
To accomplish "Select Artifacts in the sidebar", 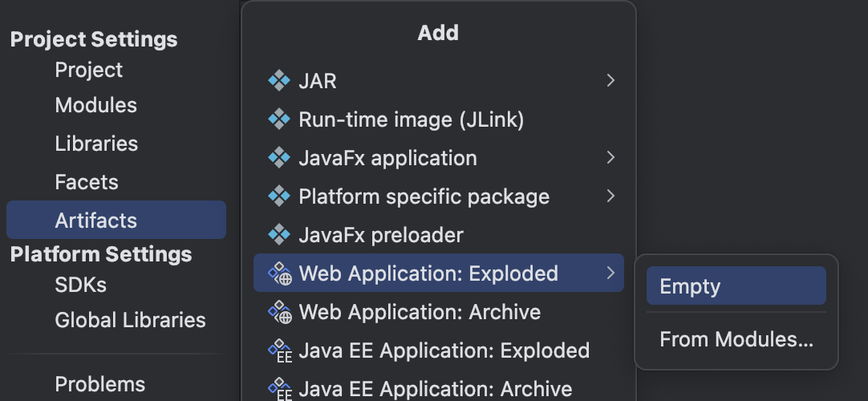I will pos(116,220).
